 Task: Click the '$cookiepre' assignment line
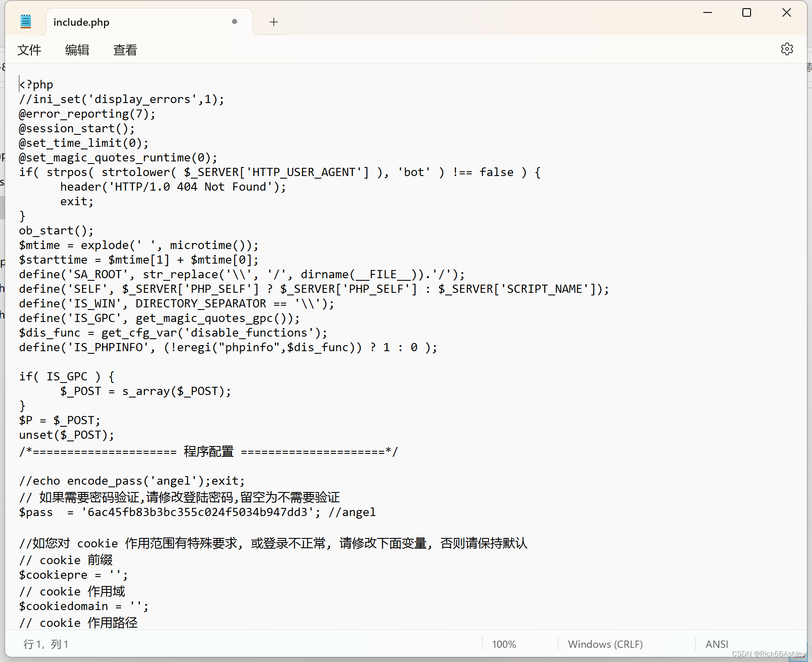click(x=73, y=575)
